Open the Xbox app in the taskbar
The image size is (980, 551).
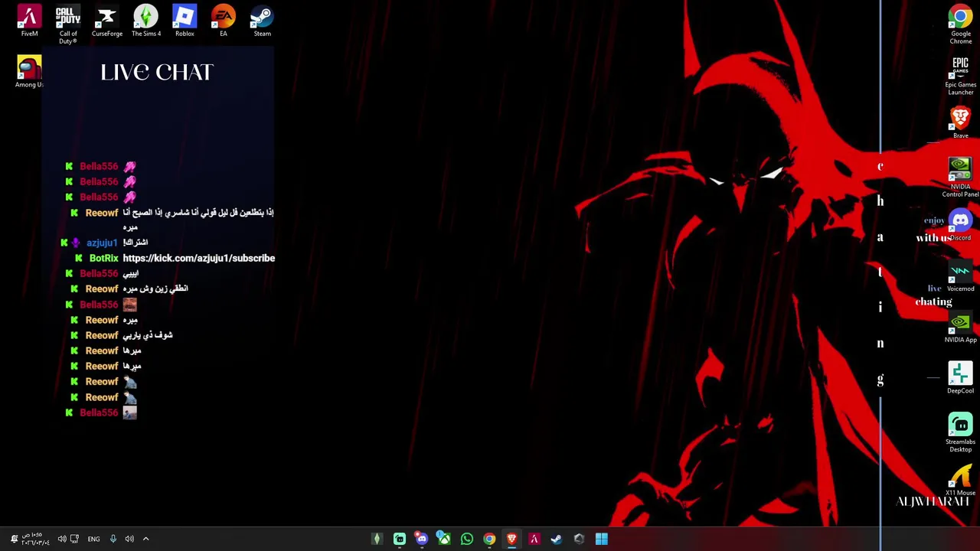tap(444, 539)
